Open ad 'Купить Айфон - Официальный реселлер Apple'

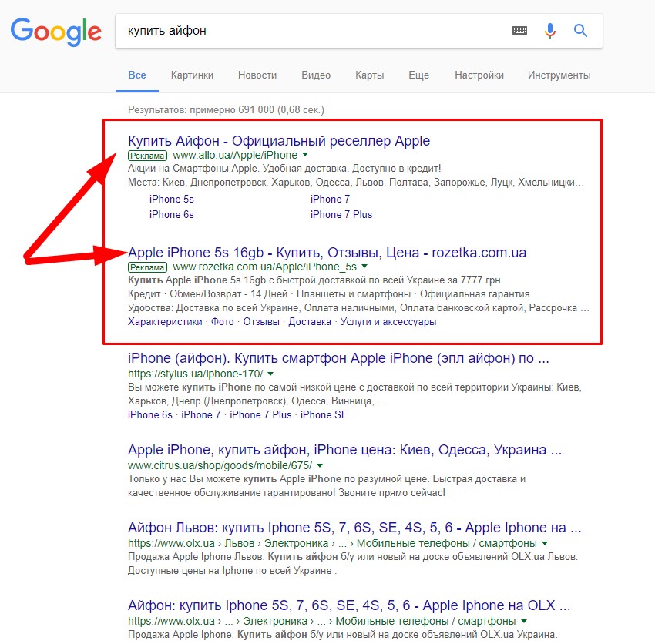pos(279,141)
